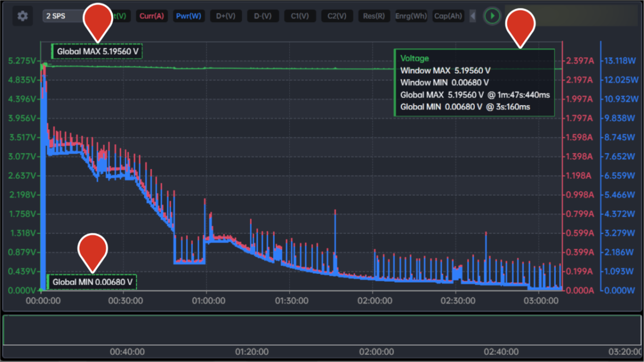Click the Global MAX line at 1m:47s:440ms
Viewport: 644px width, 362px height.
tap(475, 95)
